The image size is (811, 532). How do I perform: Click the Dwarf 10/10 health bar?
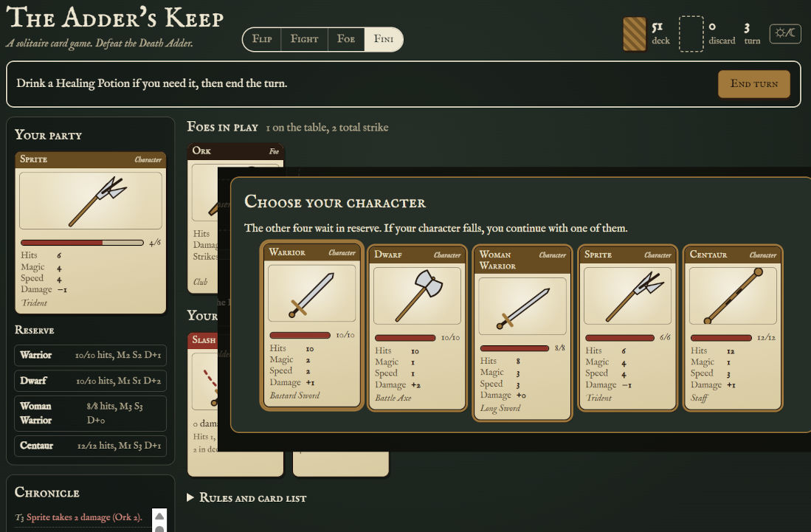pos(405,338)
